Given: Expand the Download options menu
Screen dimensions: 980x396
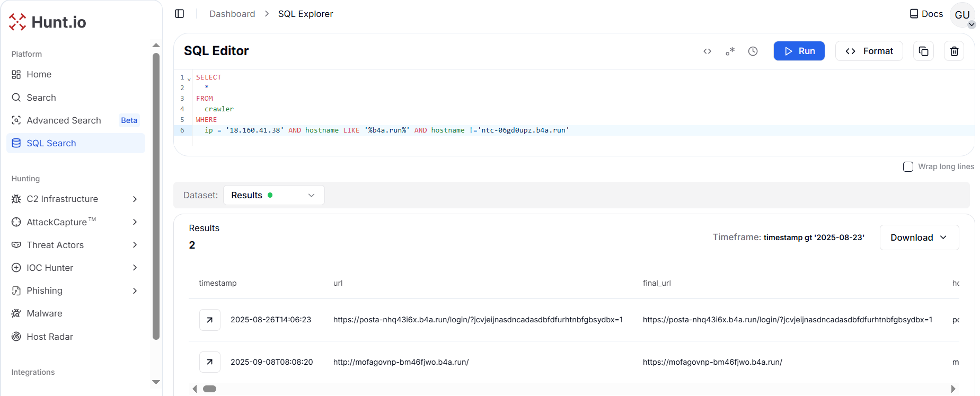Looking at the screenshot, I should (x=919, y=237).
